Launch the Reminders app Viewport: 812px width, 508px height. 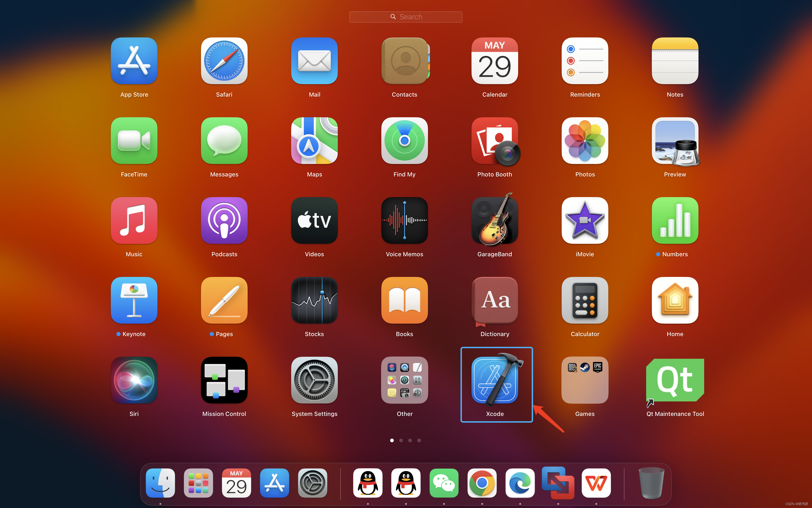(x=585, y=61)
